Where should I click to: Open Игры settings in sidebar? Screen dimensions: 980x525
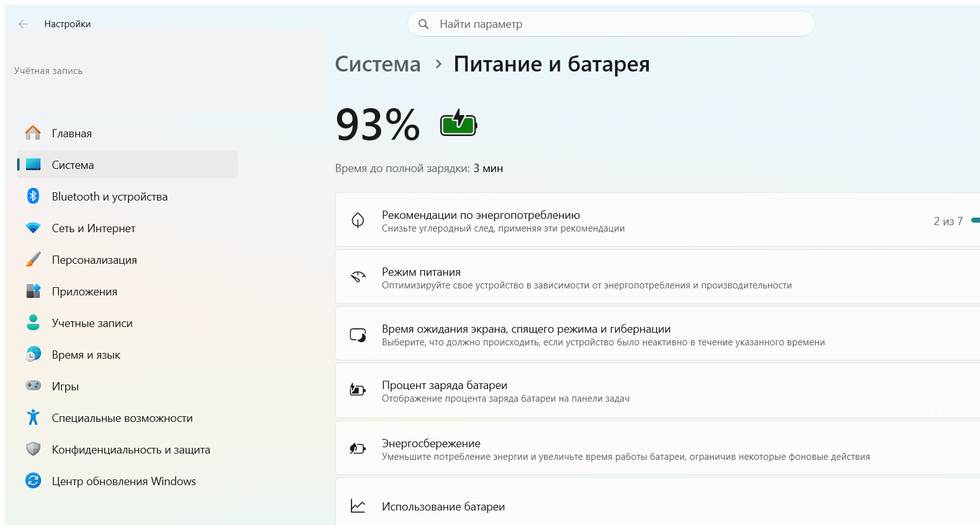click(x=127, y=386)
